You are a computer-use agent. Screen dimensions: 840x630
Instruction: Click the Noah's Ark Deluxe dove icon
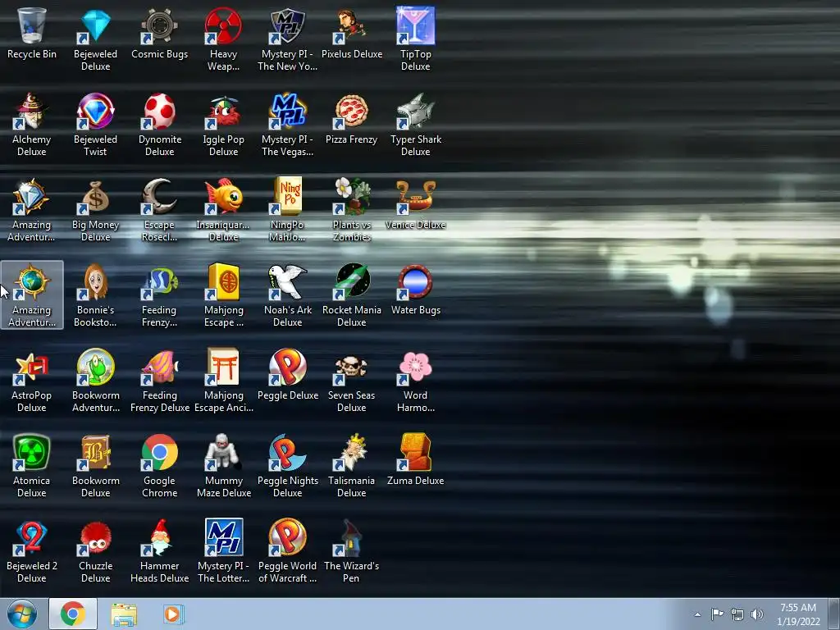tap(287, 281)
